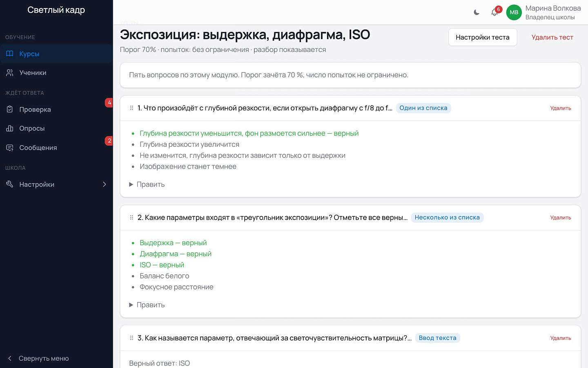Expand Править under question 1

147,184
